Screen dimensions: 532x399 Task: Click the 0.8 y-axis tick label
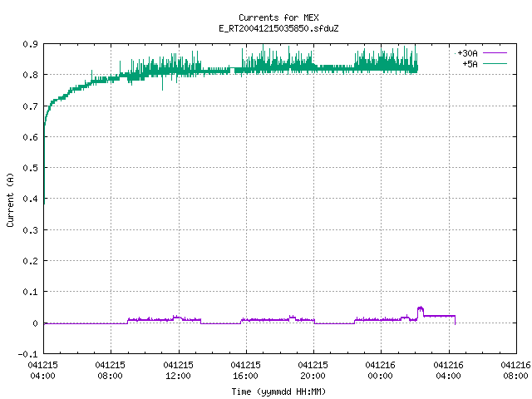click(x=30, y=75)
